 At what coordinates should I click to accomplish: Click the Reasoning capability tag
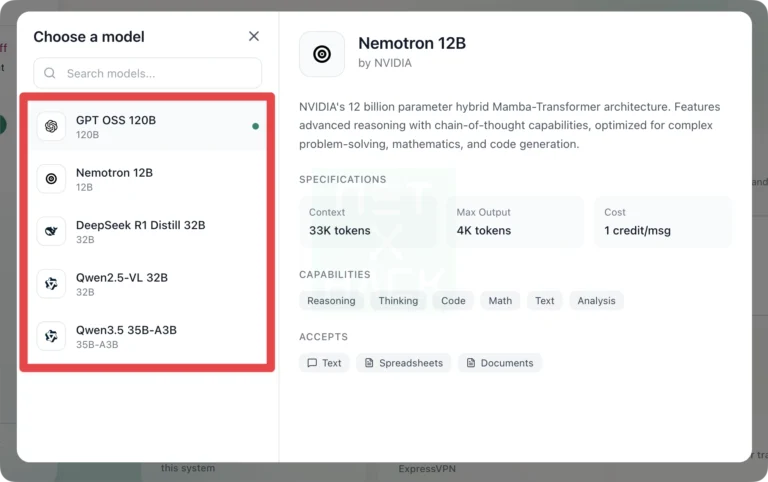[x=331, y=300]
